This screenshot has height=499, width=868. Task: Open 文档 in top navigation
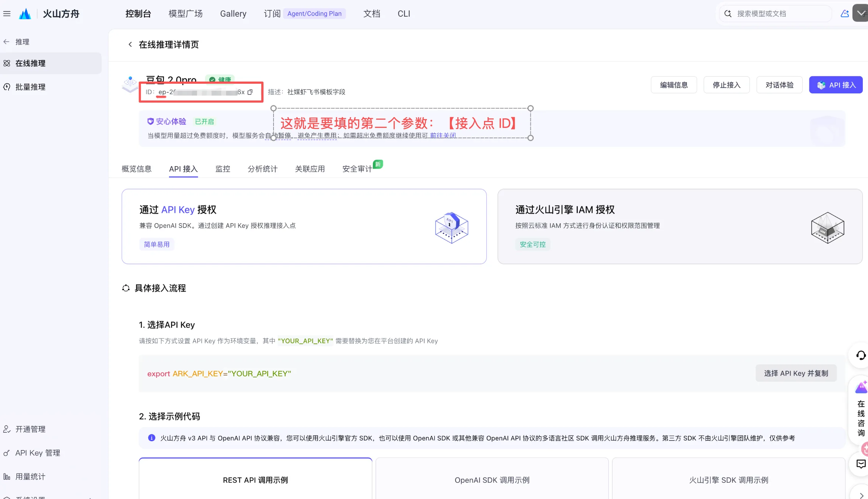point(371,14)
